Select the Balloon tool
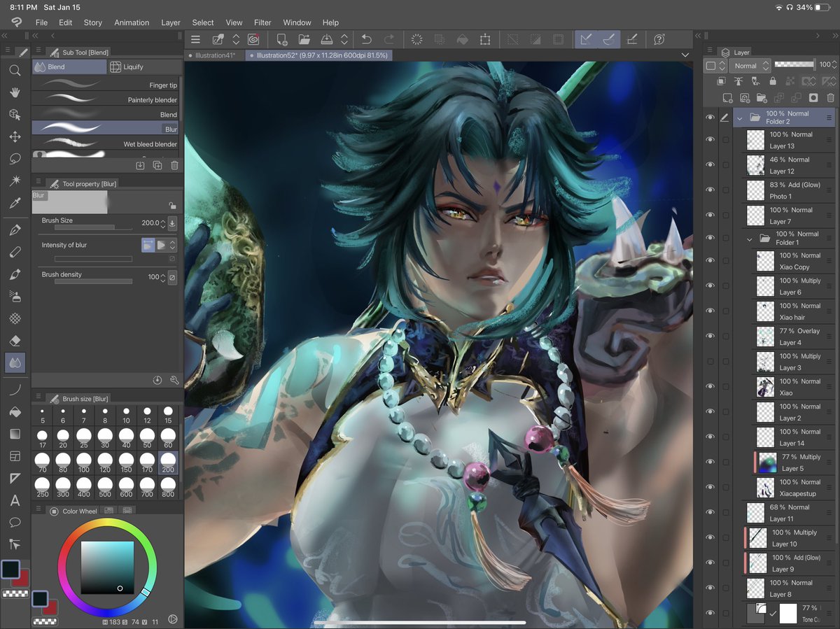The width and height of the screenshot is (840, 629). click(x=15, y=523)
